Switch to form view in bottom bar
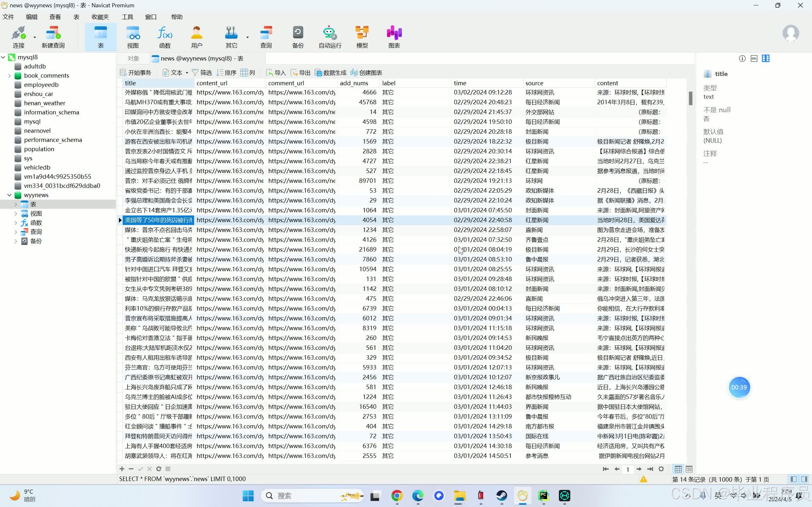 point(689,469)
